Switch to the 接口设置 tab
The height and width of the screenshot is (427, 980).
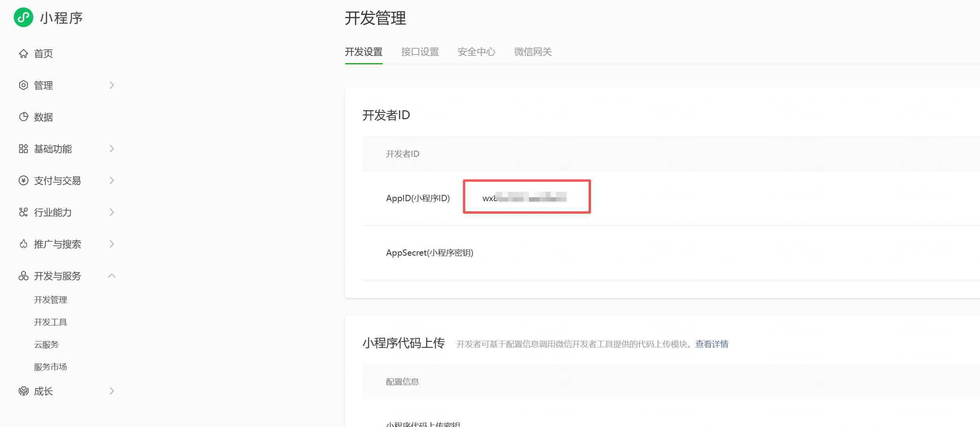[420, 52]
